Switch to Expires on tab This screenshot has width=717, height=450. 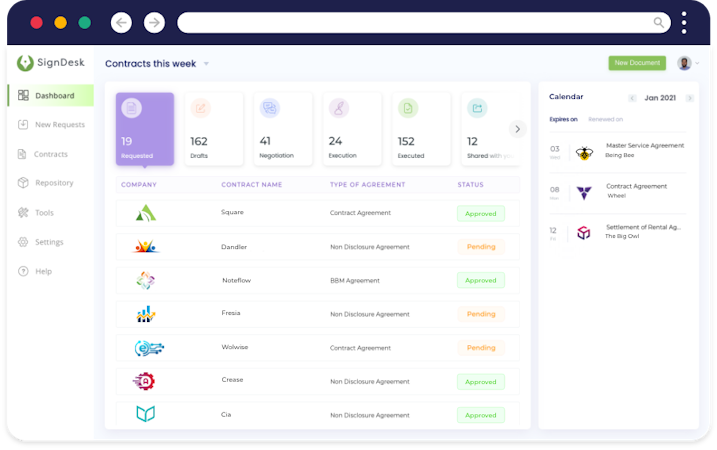point(563,119)
